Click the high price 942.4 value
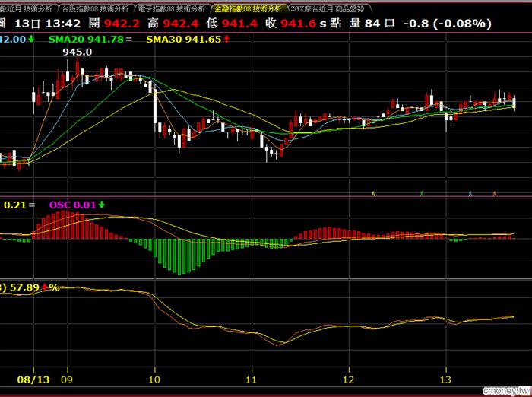Viewport: 532px width, 397px height. coord(181,24)
